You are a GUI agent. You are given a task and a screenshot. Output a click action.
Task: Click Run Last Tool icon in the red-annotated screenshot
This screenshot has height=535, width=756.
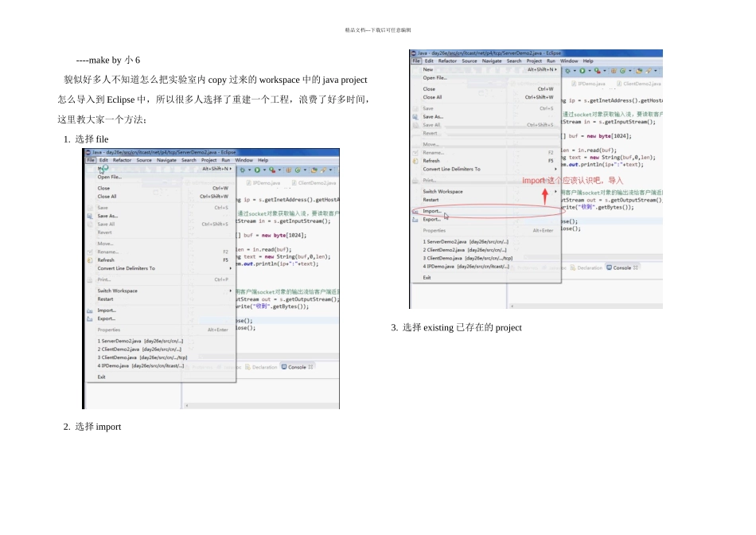[598, 71]
